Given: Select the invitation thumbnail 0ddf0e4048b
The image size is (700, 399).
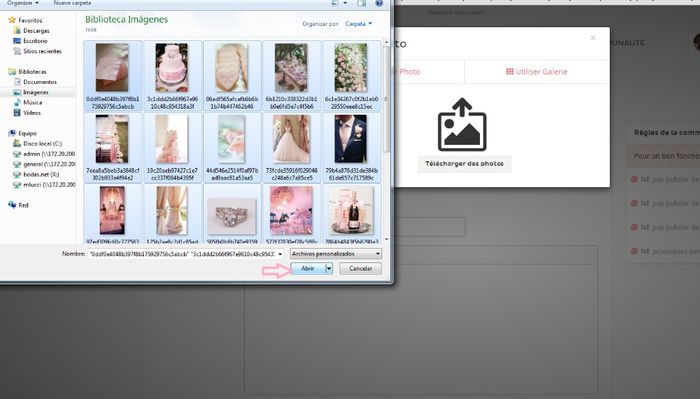Looking at the screenshot, I should [x=112, y=67].
